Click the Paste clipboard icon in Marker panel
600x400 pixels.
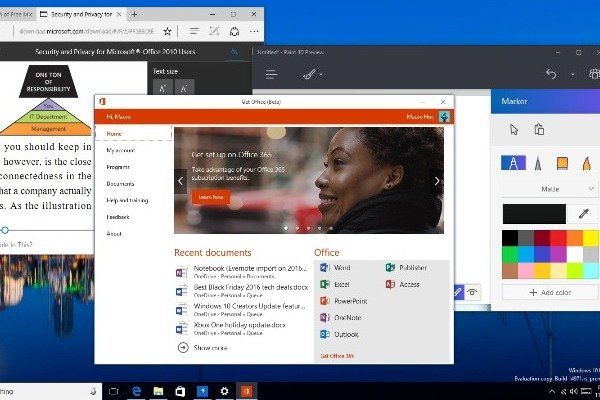[539, 129]
